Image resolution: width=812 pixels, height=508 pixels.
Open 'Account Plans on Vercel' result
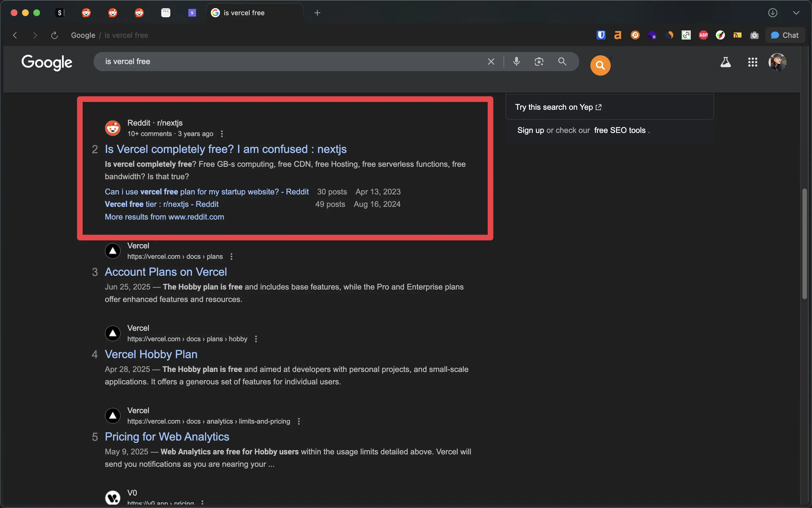[166, 272]
